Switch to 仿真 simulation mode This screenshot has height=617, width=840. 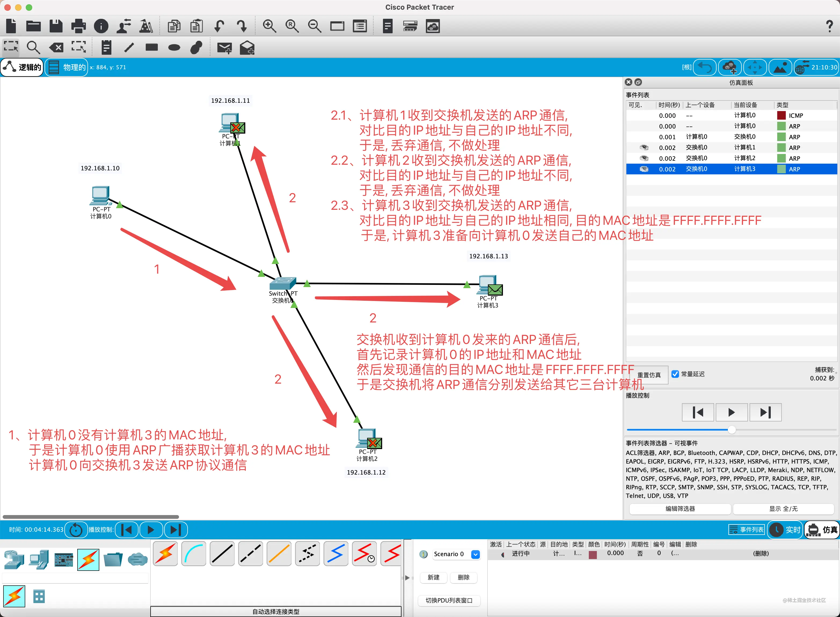pyautogui.click(x=822, y=530)
